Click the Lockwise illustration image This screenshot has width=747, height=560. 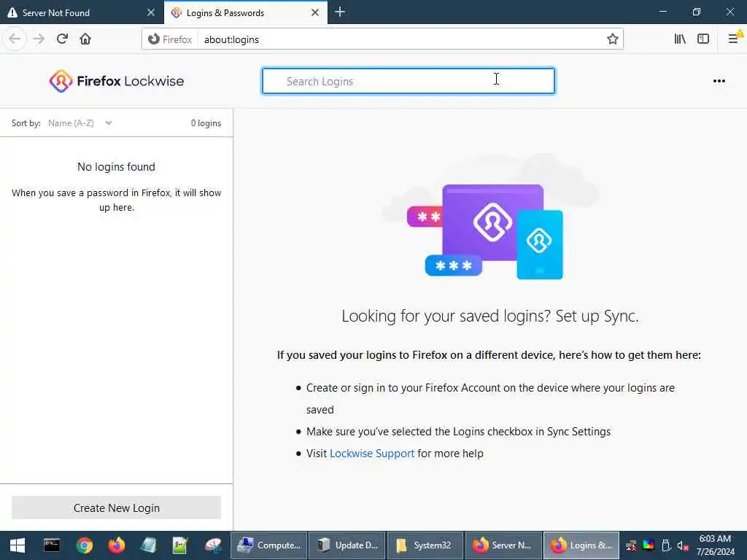click(x=491, y=217)
